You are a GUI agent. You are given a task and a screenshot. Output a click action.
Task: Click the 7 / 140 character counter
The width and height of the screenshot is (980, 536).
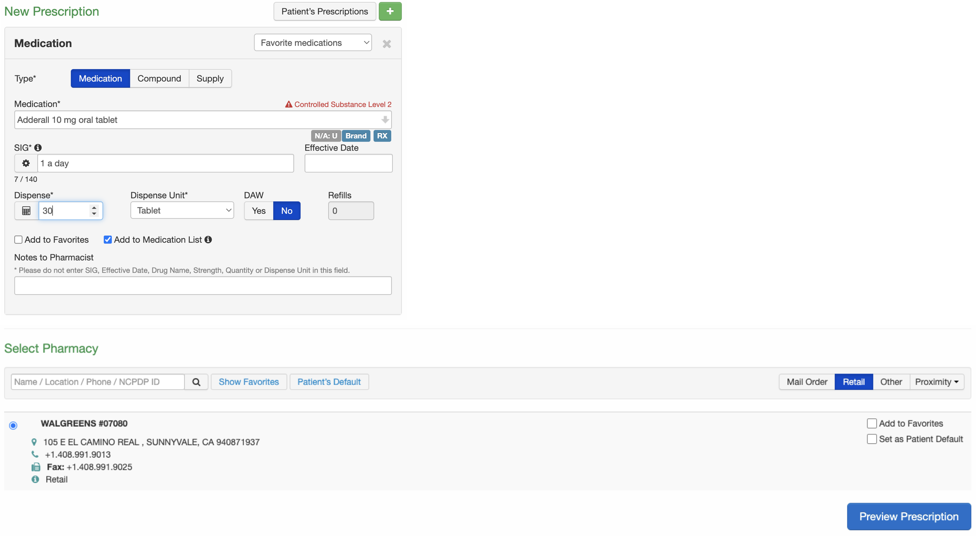click(26, 179)
